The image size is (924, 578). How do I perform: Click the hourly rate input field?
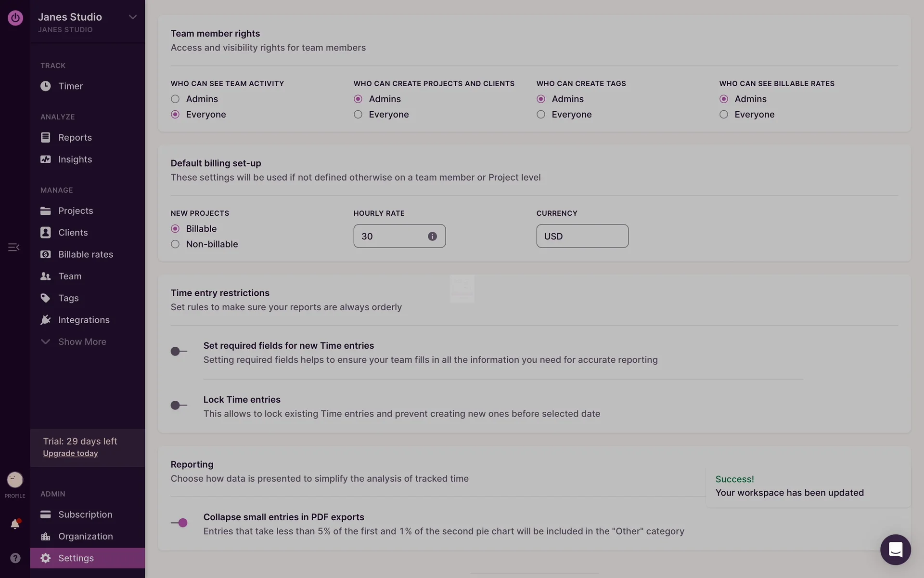pyautogui.click(x=390, y=236)
